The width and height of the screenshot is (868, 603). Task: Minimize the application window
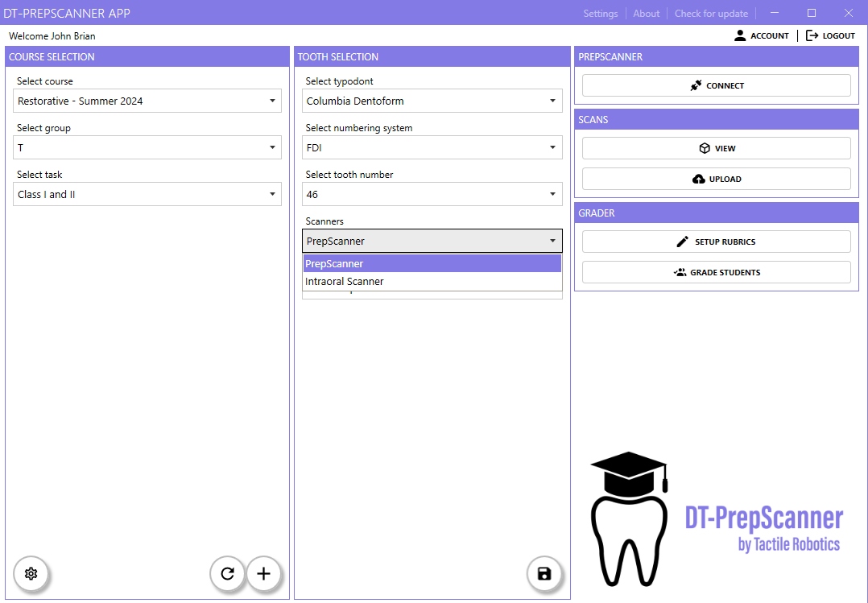(775, 13)
